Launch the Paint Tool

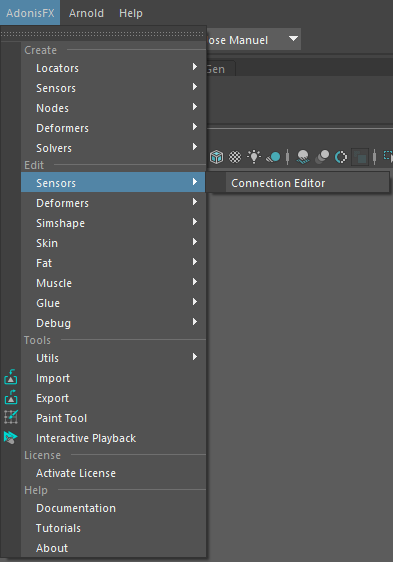(x=113, y=419)
